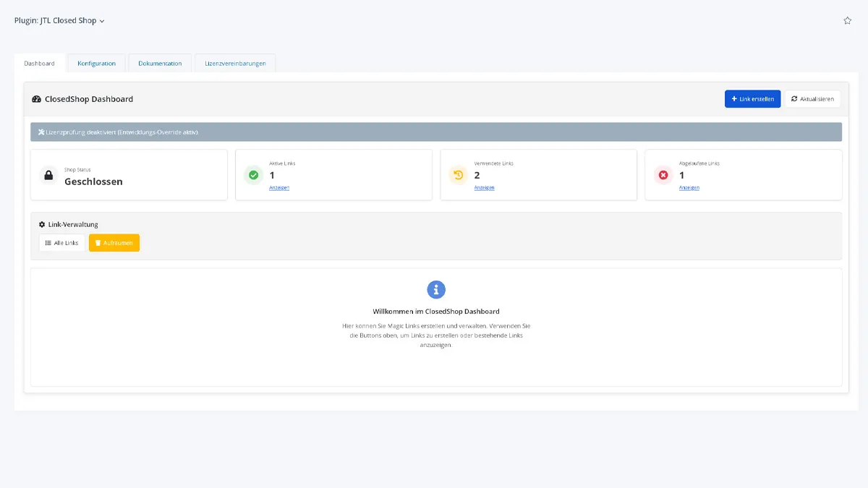
Task: Click the padlock icon in Shop Status card
Action: 48,175
